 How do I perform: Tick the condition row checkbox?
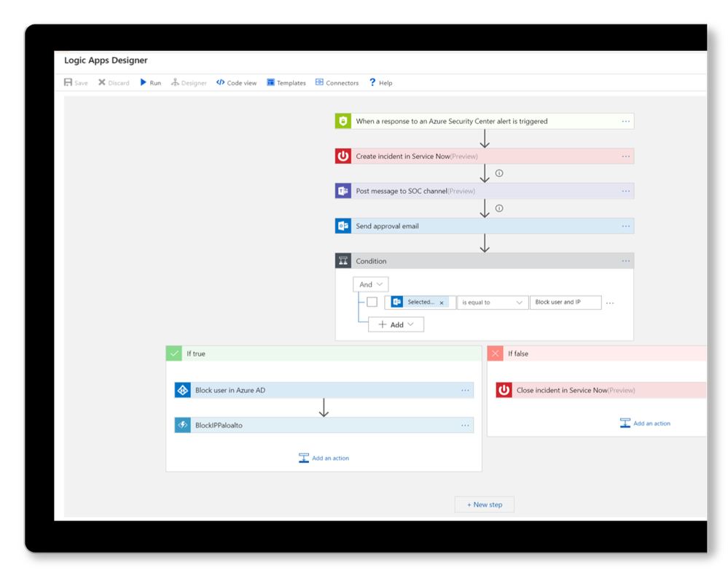point(372,302)
